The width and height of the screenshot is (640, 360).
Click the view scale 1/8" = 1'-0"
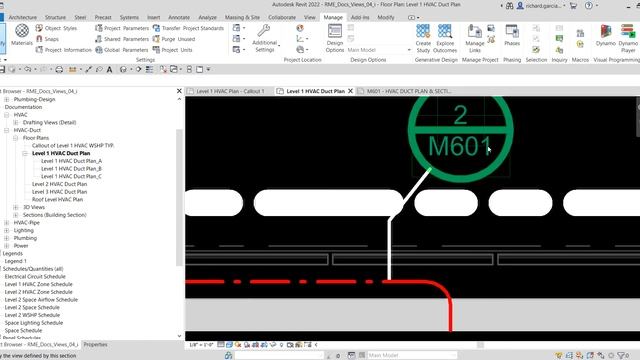(x=201, y=345)
